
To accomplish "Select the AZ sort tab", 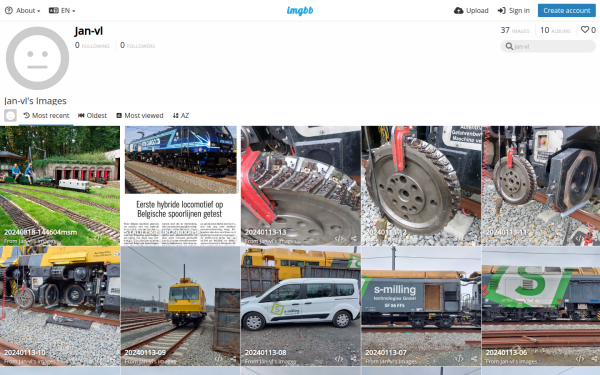I will point(181,116).
